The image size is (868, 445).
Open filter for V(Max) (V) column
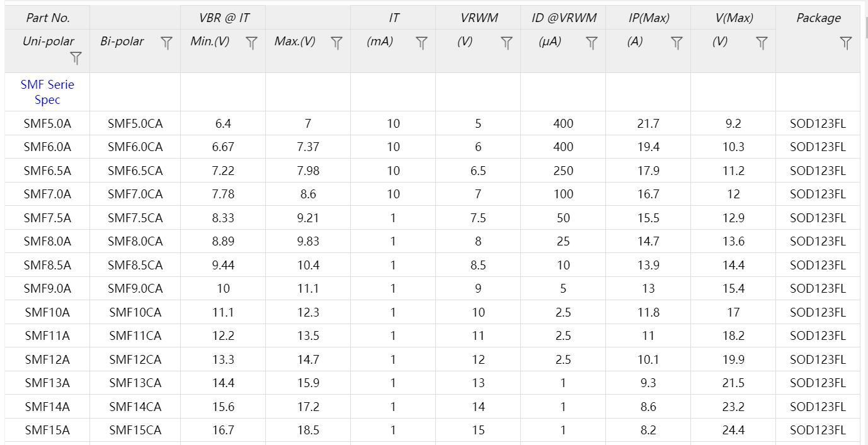[x=762, y=43]
